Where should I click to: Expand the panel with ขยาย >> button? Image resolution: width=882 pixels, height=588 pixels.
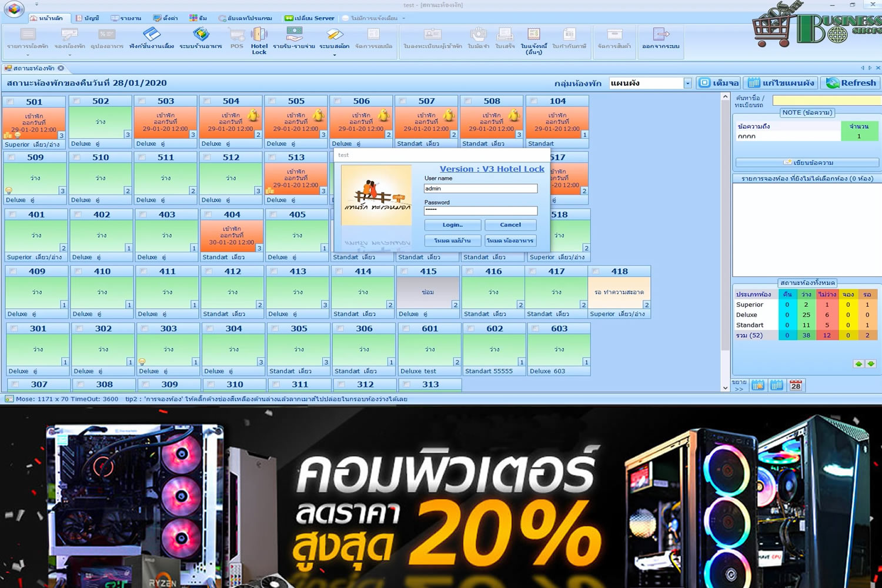[739, 385]
